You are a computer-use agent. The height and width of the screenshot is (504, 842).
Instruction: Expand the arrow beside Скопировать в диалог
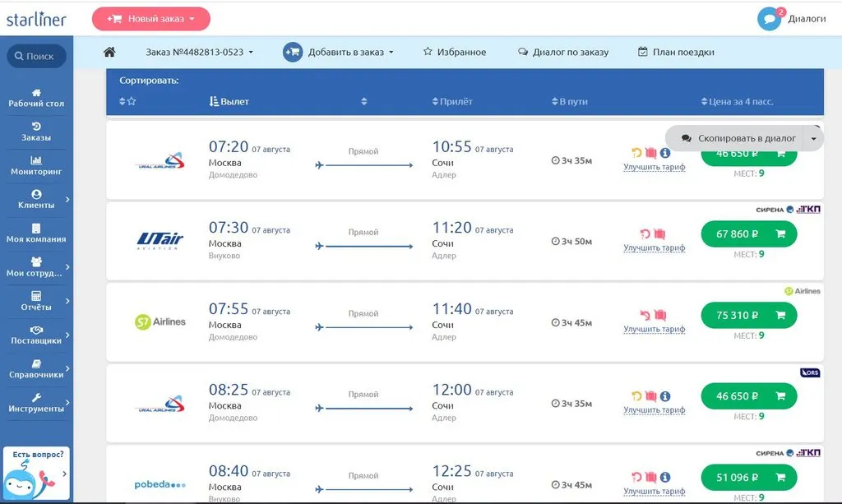(x=813, y=139)
